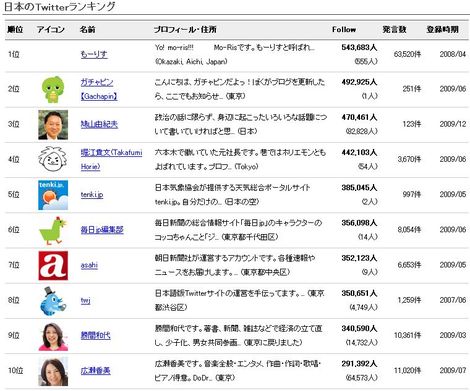The width and height of the screenshot is (470, 391).
Task: Click the Follow column header
Action: pyautogui.click(x=344, y=30)
